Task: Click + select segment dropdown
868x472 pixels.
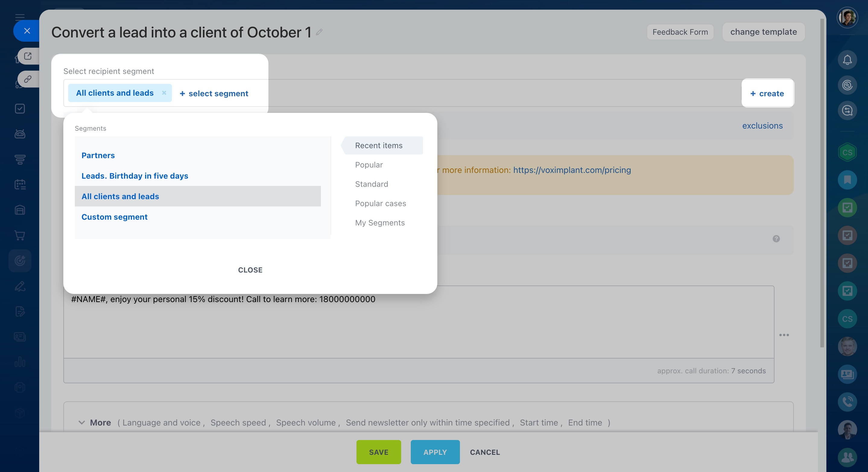Action: point(214,93)
